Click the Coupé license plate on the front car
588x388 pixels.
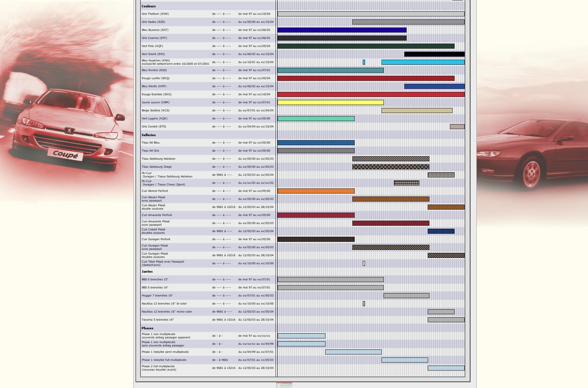65,155
